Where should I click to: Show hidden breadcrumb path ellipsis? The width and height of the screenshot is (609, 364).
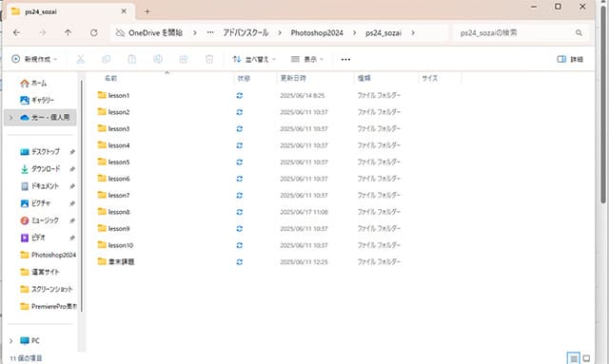coord(210,33)
